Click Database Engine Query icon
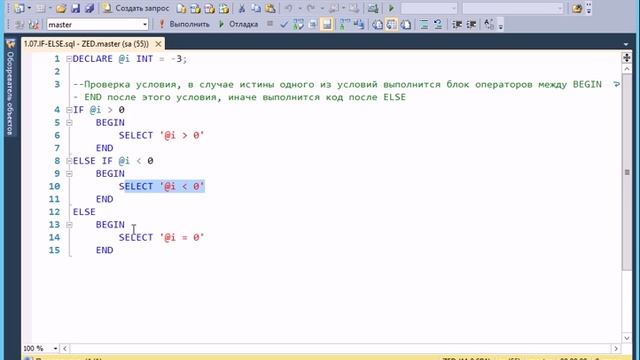640x360 pixels. coord(182,8)
